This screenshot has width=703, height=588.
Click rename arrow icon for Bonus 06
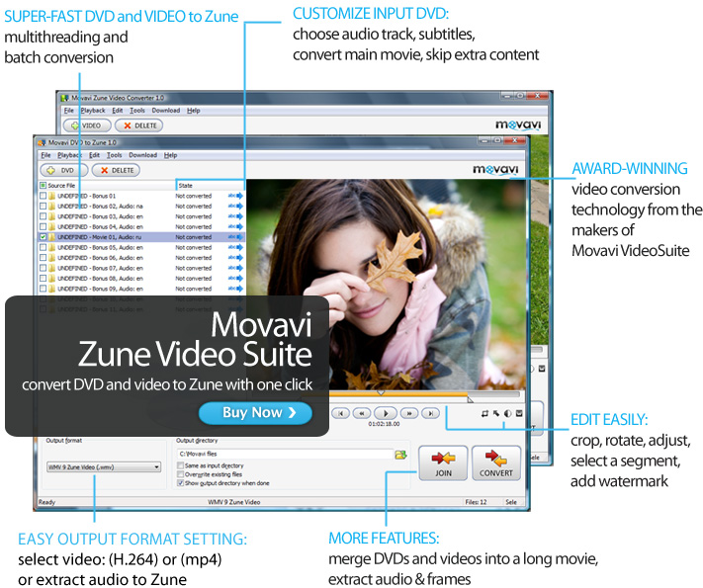[236, 258]
